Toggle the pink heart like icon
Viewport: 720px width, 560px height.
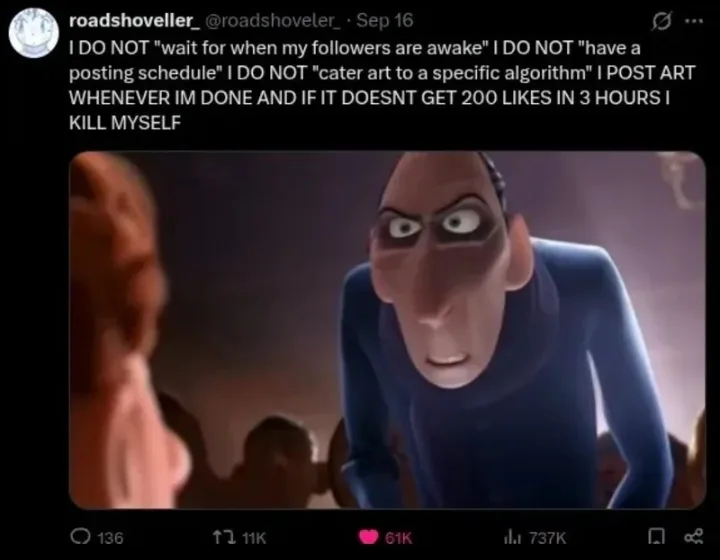368,537
